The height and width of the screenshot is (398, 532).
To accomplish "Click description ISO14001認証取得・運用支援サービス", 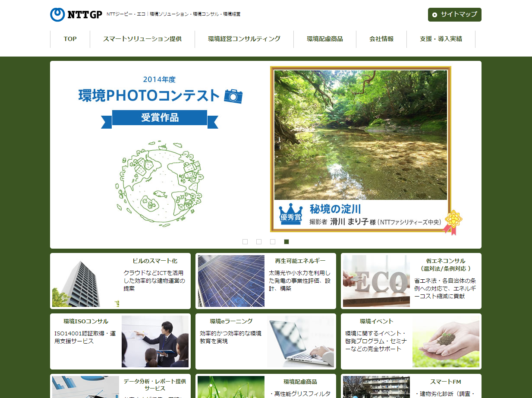I will [85, 337].
